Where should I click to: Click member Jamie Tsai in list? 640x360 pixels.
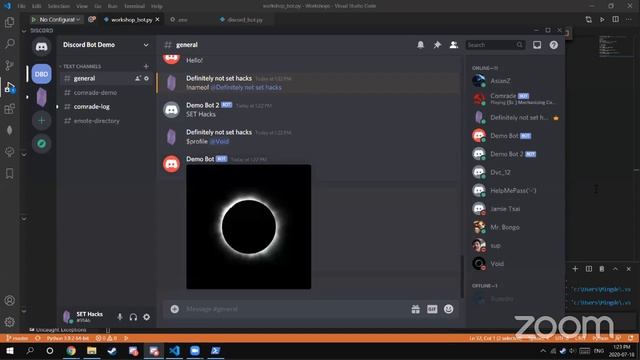pyautogui.click(x=514, y=209)
